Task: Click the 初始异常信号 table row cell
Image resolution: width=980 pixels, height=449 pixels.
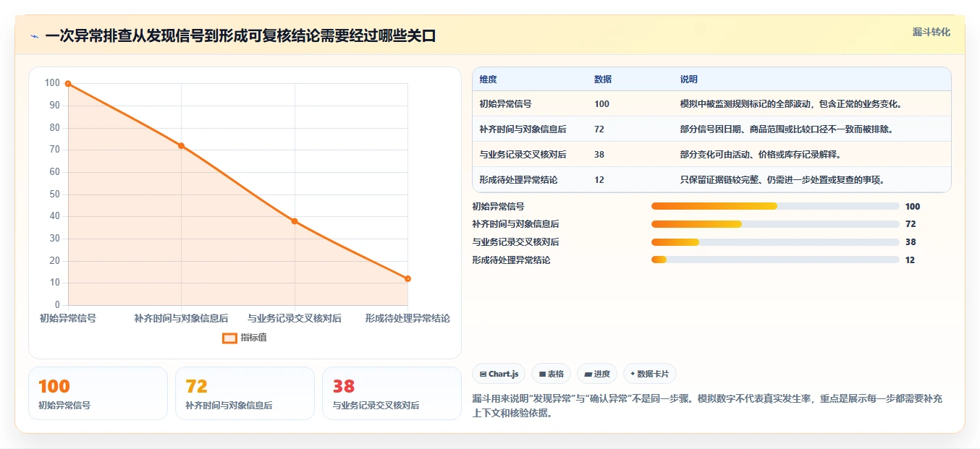Action: coord(505,104)
